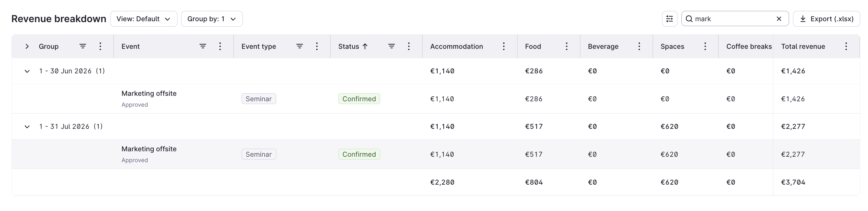Open the Group by: 1 dropdown
868x211 pixels.
tap(212, 19)
